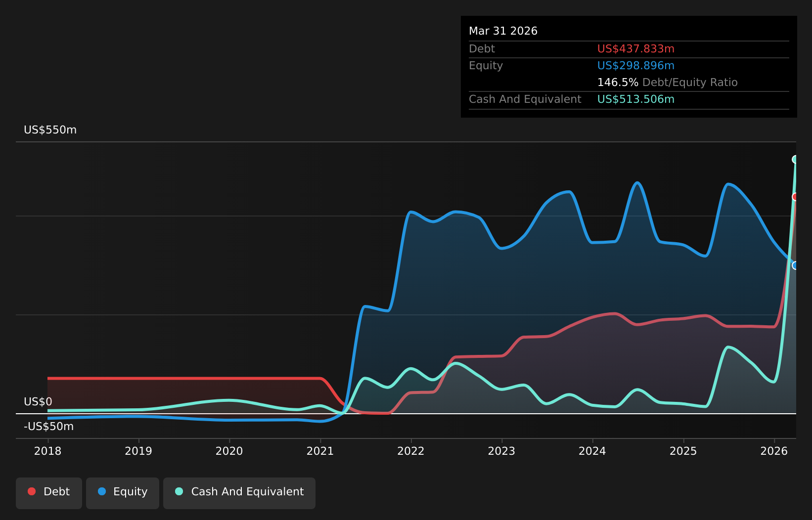Click the Mar 31 2026 tooltip date
The height and width of the screenshot is (520, 812).
503,31
